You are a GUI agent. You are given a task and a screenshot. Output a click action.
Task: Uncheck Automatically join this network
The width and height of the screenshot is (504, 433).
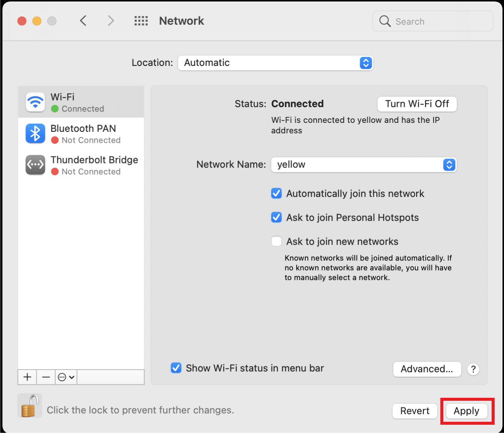[276, 194]
